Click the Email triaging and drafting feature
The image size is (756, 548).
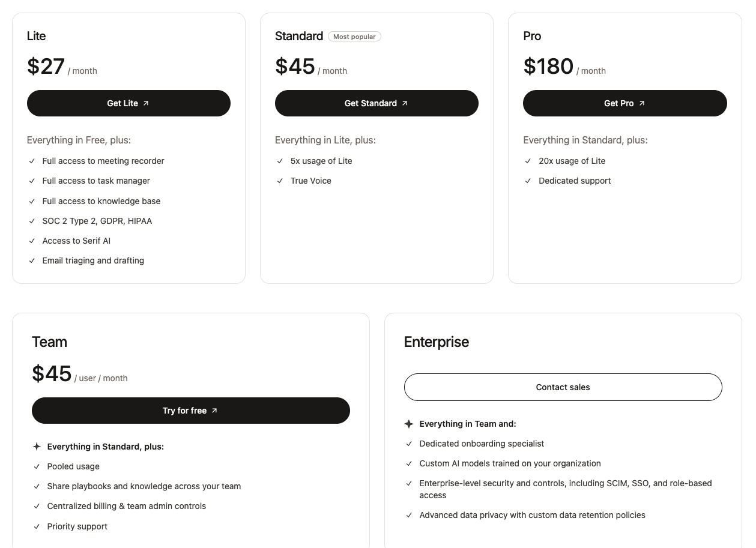[x=93, y=260]
